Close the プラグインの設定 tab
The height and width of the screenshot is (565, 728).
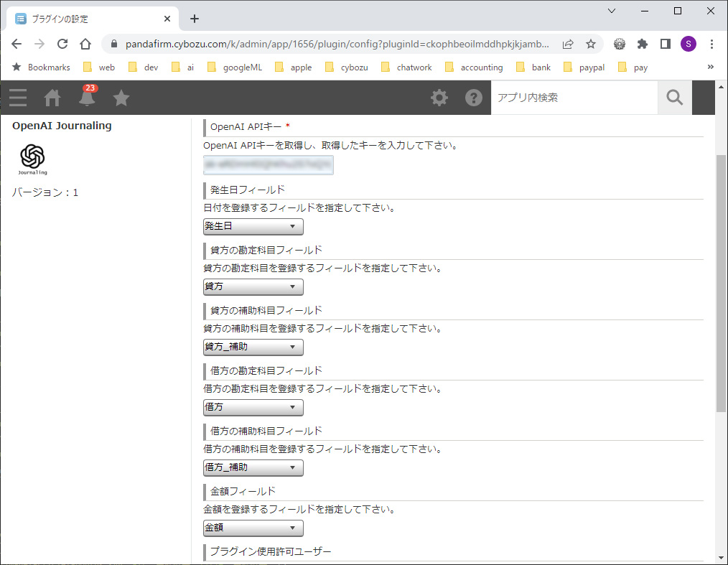167,19
